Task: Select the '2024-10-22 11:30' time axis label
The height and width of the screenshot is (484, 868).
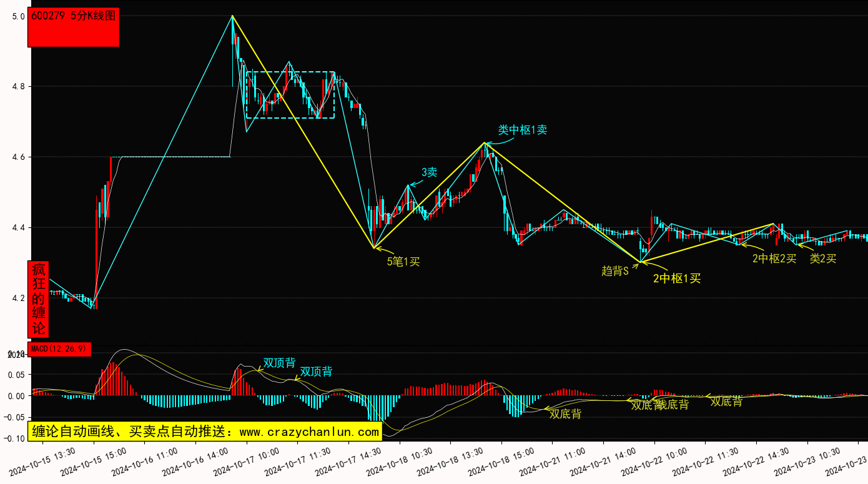Action: point(705,462)
